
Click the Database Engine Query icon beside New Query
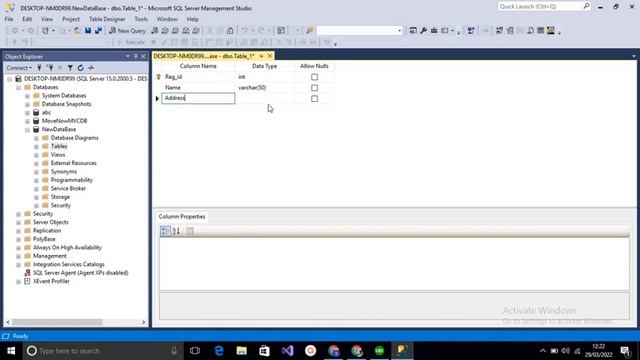pyautogui.click(x=155, y=31)
